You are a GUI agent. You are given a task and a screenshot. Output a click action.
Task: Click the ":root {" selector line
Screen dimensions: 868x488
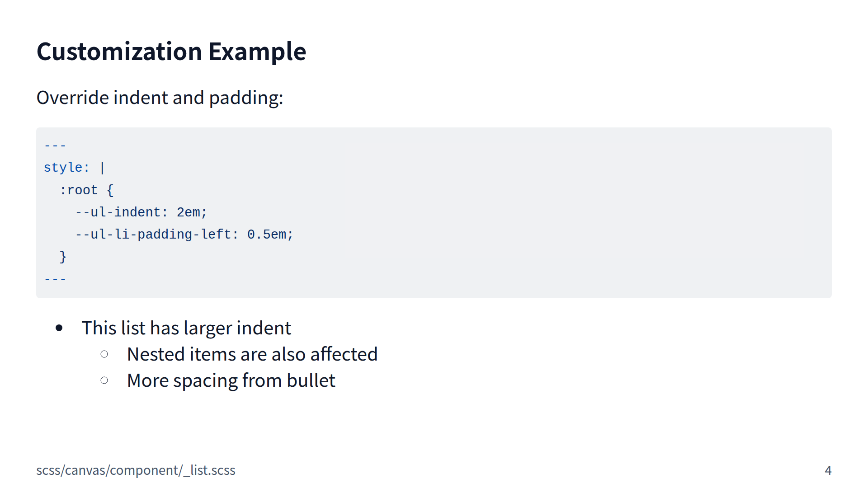(x=86, y=190)
